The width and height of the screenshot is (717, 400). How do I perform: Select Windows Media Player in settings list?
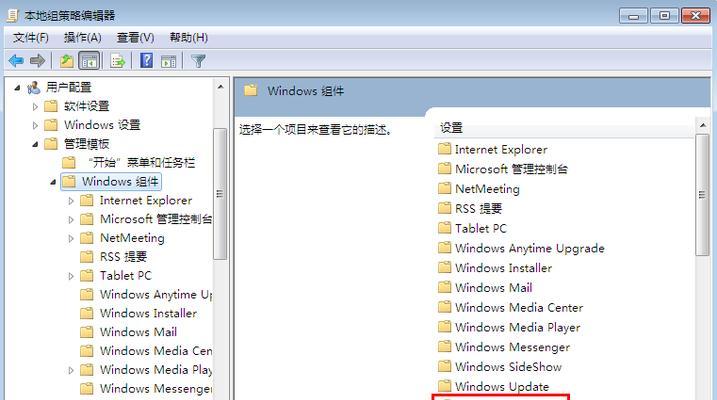pos(518,327)
